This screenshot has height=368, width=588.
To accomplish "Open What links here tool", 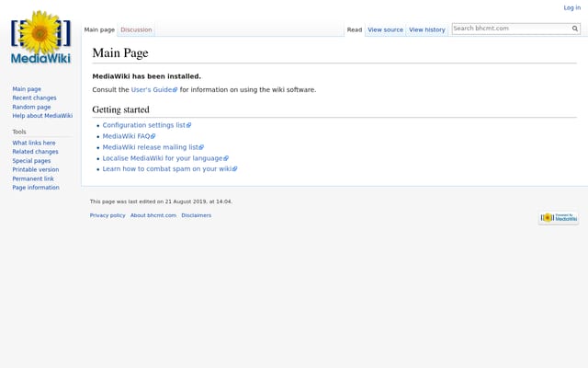I will pos(34,143).
